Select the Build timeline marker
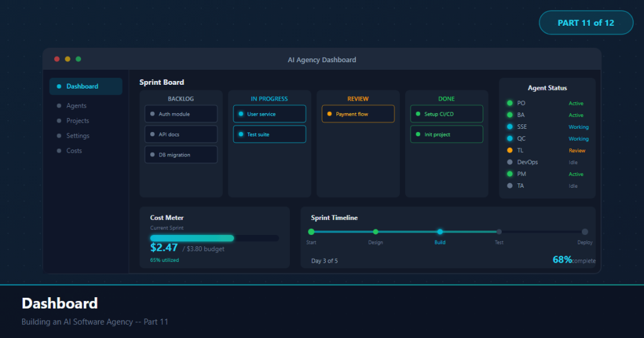The width and height of the screenshot is (644, 338). 440,232
